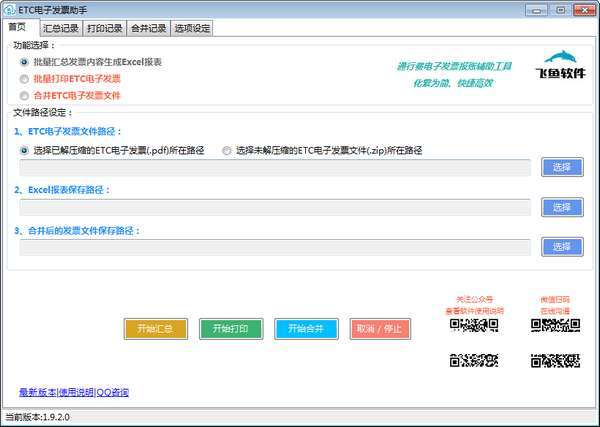The image size is (600, 427).
Task: Click the top QR code under 微信扫码
Action: point(555,326)
